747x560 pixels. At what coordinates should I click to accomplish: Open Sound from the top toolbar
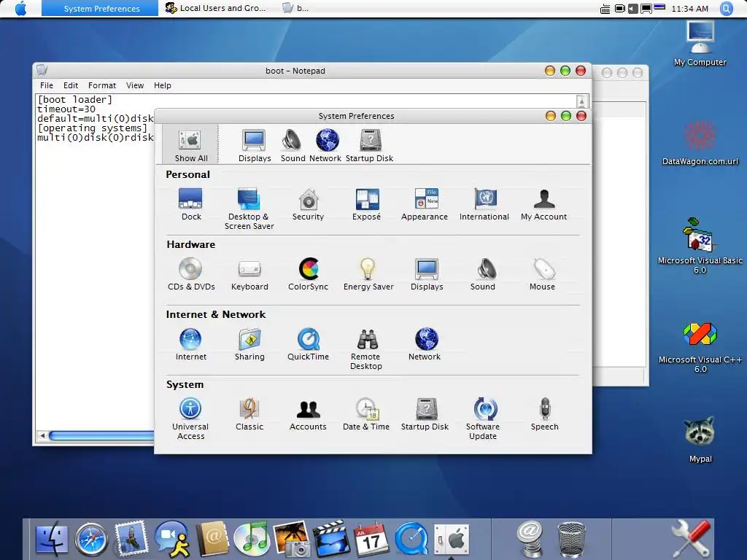[293, 145]
